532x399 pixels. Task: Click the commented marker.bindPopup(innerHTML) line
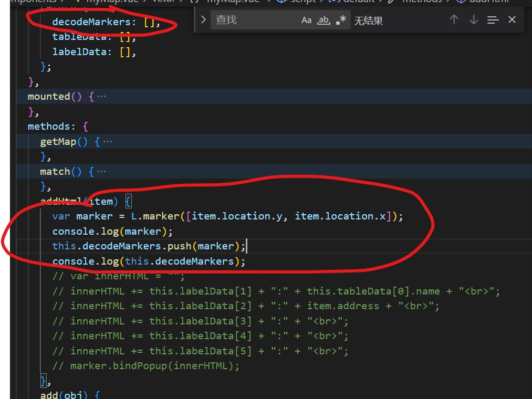146,366
